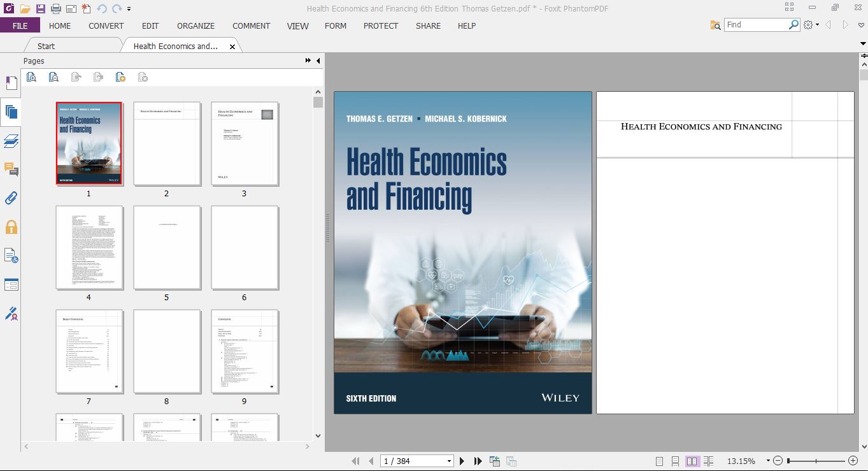Open the advanced folder search icon

[x=716, y=25]
